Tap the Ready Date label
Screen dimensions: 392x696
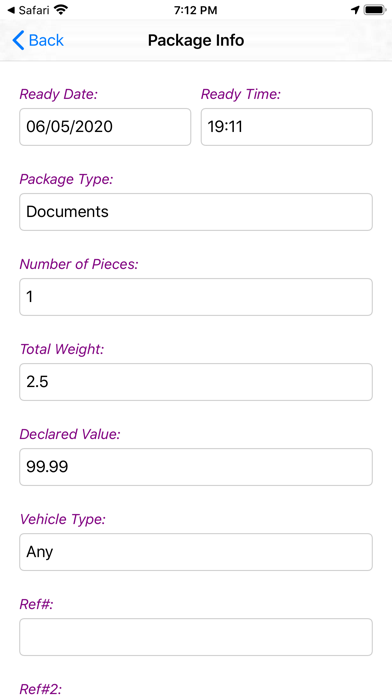pyautogui.click(x=59, y=95)
